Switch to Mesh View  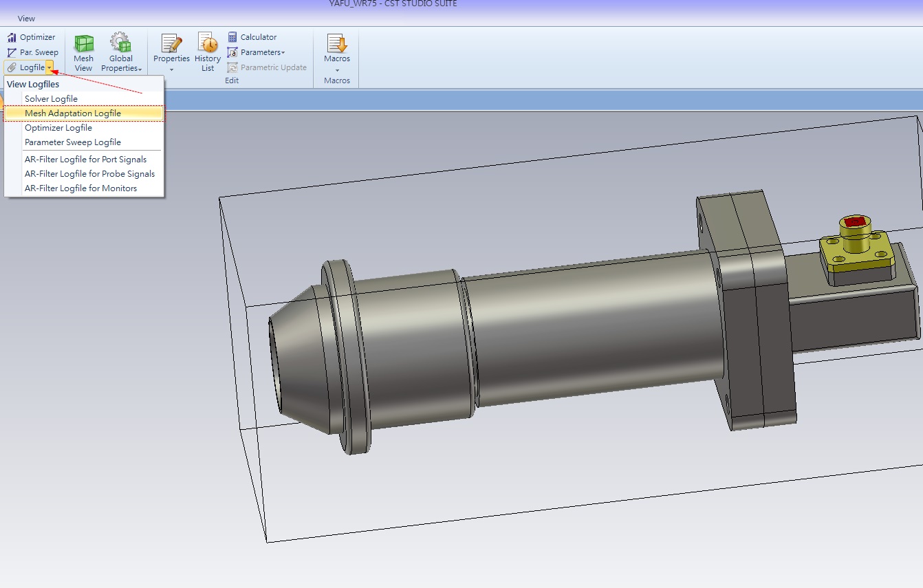coord(83,52)
